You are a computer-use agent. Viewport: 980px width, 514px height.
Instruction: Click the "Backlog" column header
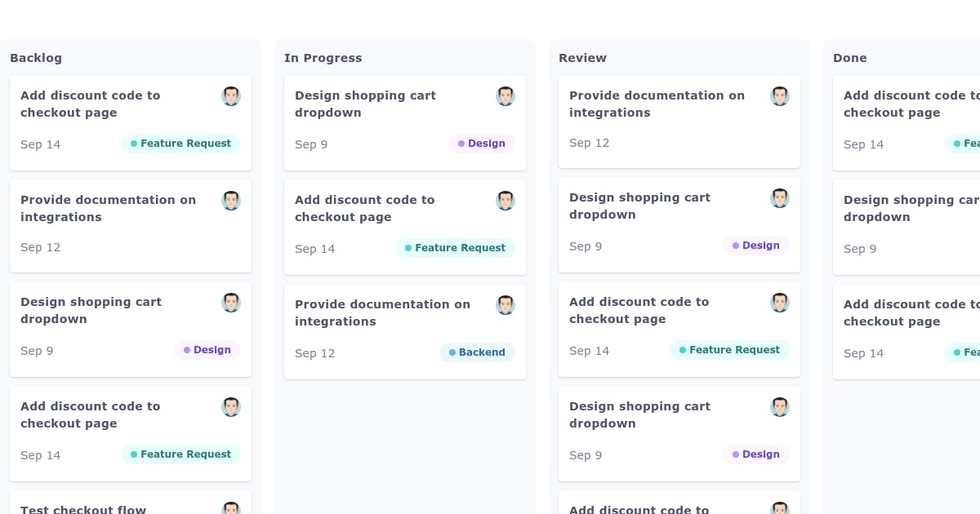click(36, 58)
